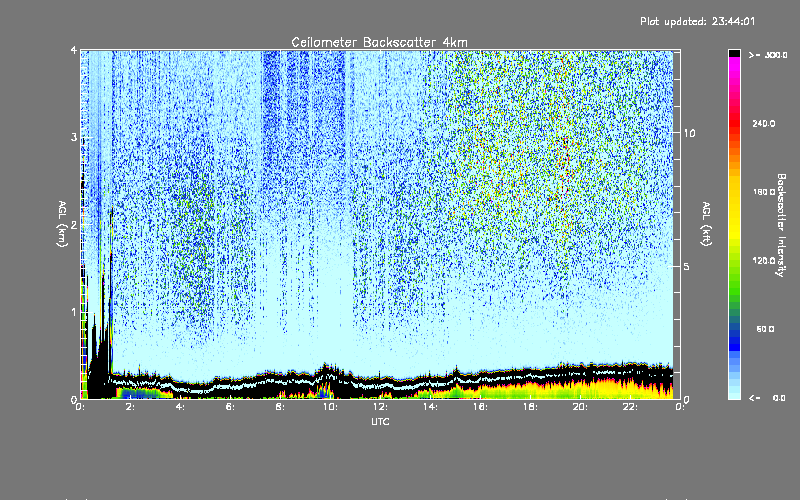The width and height of the screenshot is (800, 500).
Task: Click the "120.0" colorbar value
Action: point(764,261)
